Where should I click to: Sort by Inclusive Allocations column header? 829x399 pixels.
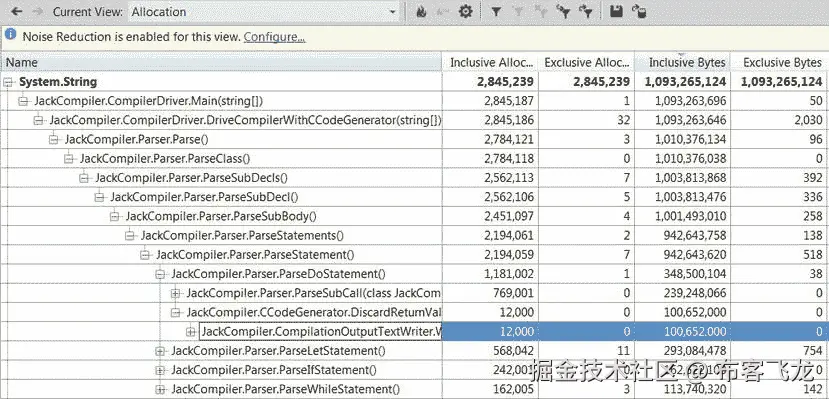(x=491, y=62)
